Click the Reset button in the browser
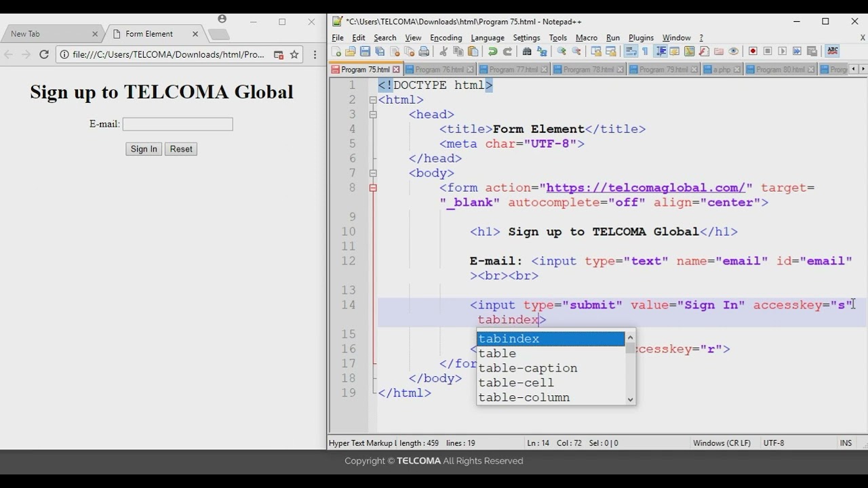 pyautogui.click(x=181, y=149)
